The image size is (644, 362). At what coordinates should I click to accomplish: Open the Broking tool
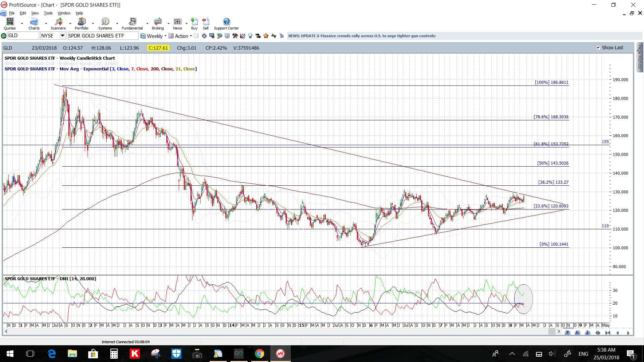158,24
